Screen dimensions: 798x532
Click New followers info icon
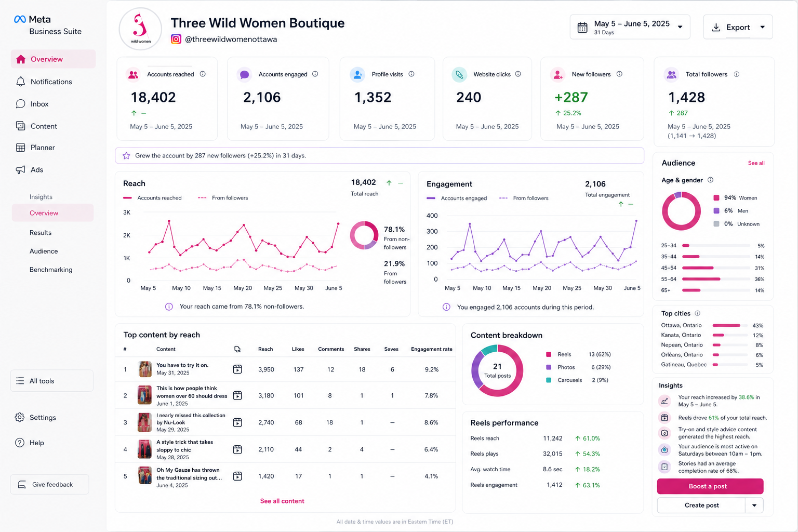click(619, 74)
